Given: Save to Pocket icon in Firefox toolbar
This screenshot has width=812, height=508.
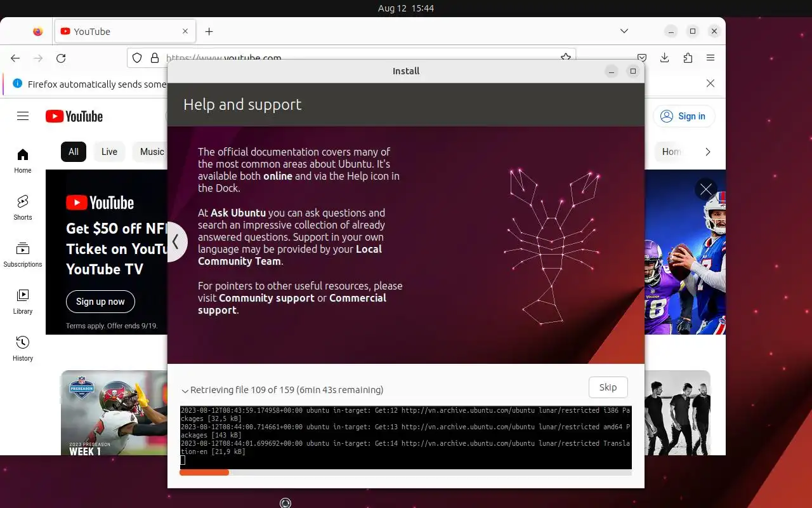Looking at the screenshot, I should tap(642, 58).
